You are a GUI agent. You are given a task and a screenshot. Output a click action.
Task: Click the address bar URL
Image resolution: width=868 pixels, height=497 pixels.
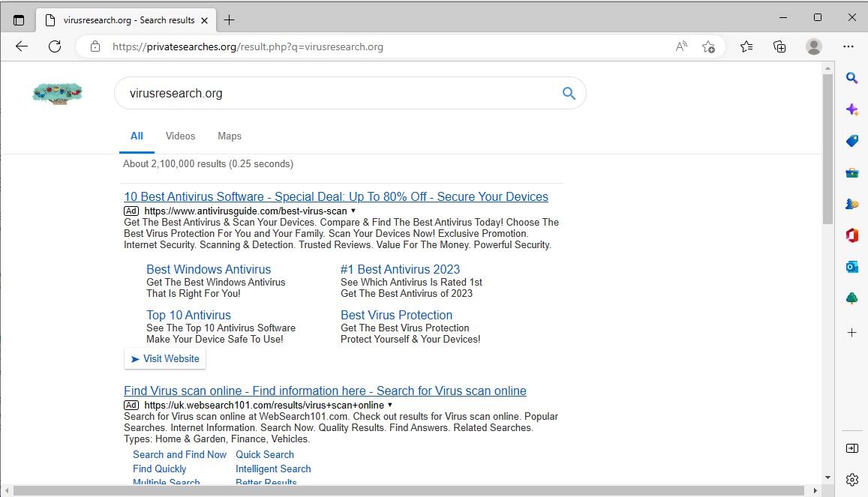coord(248,46)
